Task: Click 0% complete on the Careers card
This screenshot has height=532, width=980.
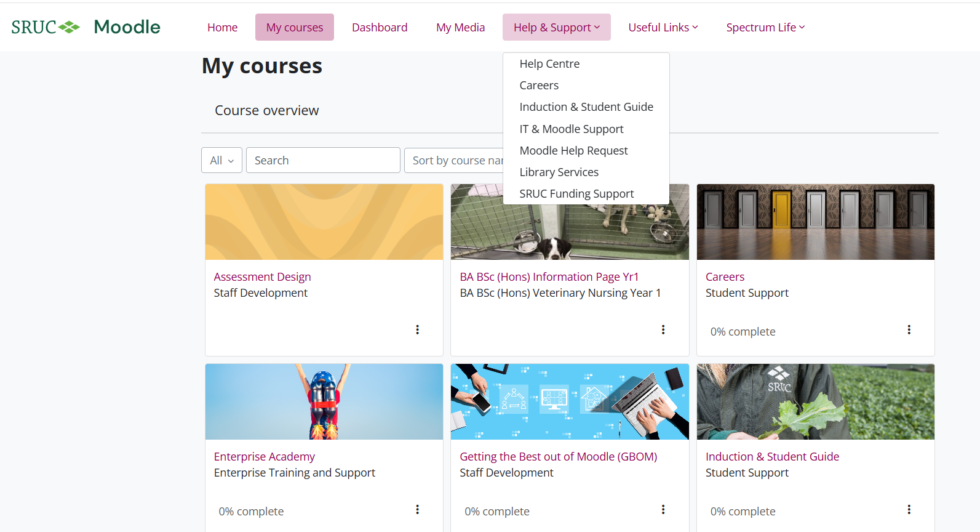Action: (x=743, y=332)
